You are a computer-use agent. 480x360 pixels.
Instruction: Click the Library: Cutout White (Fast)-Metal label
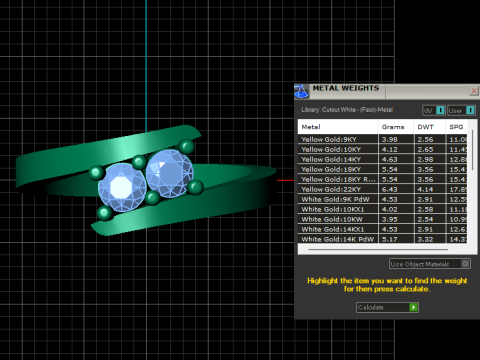347,110
